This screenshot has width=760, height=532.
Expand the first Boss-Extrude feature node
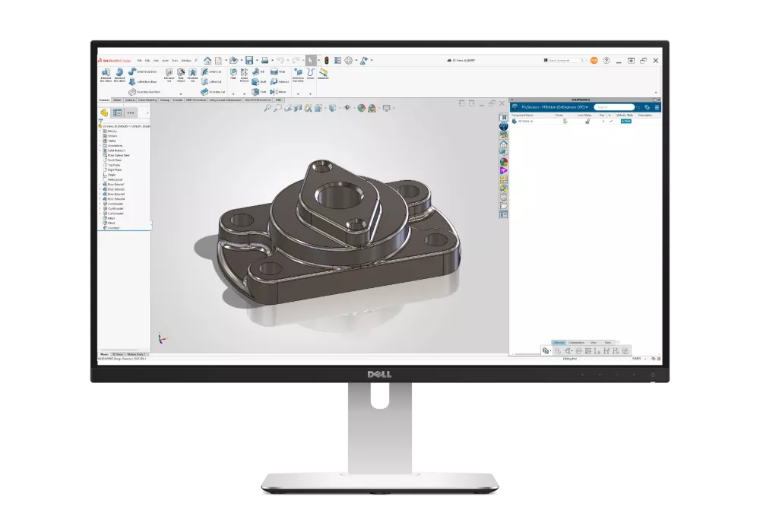[x=100, y=185]
